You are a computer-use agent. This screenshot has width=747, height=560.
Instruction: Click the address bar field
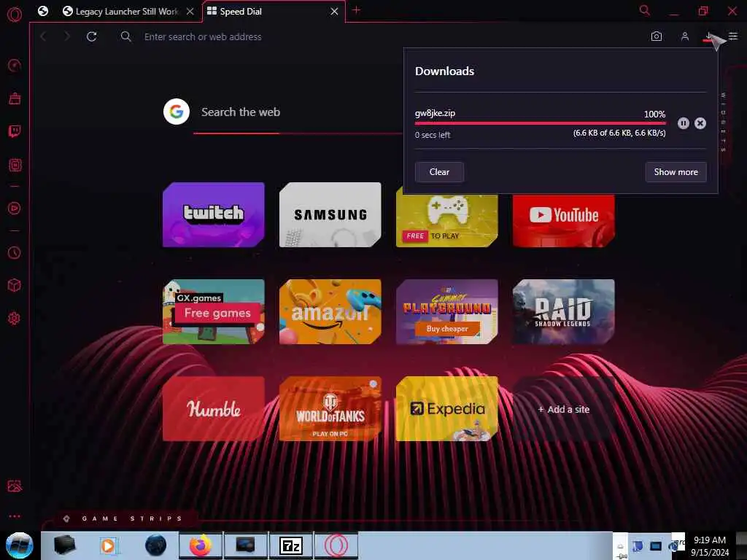click(381, 36)
